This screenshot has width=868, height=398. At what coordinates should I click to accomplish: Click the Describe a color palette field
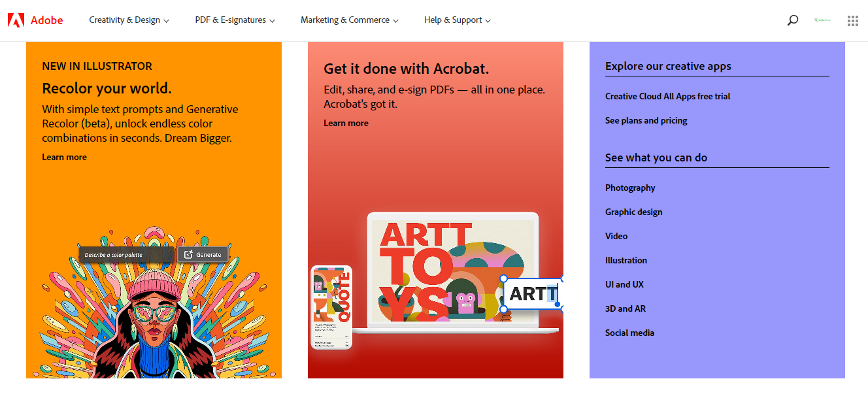[127, 255]
